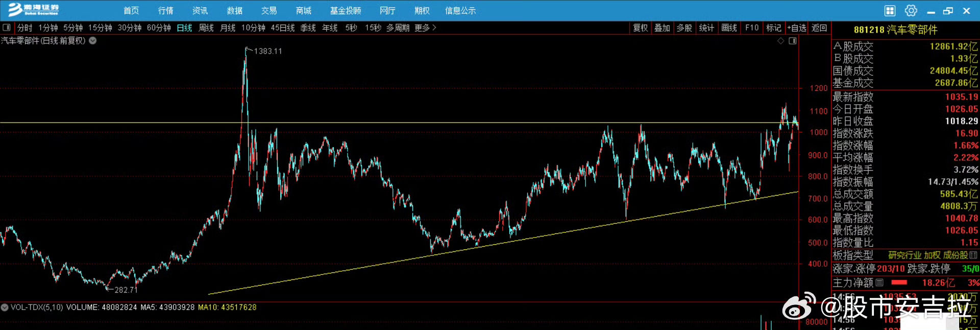Open 信息公示 menu
The width and height of the screenshot is (980, 330).
click(460, 11)
